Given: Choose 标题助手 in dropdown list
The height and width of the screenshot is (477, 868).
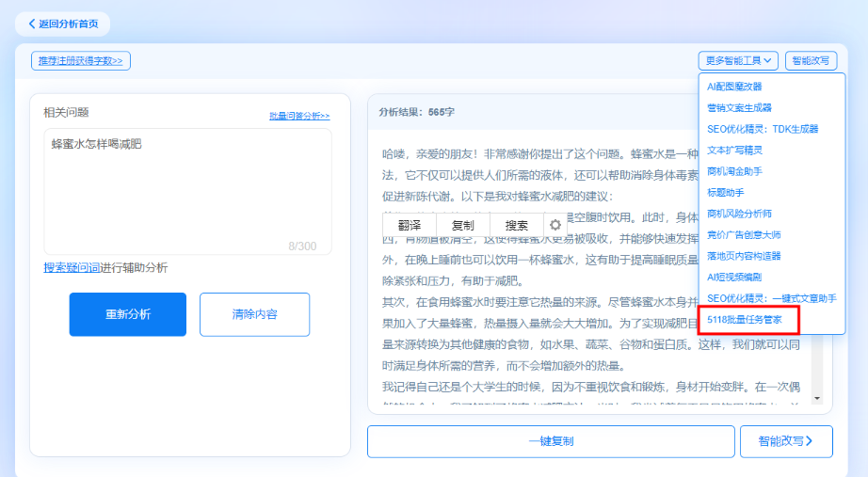Looking at the screenshot, I should 725,192.
